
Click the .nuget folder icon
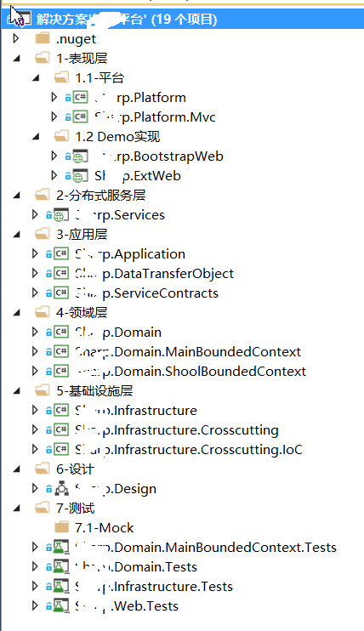[x=42, y=38]
